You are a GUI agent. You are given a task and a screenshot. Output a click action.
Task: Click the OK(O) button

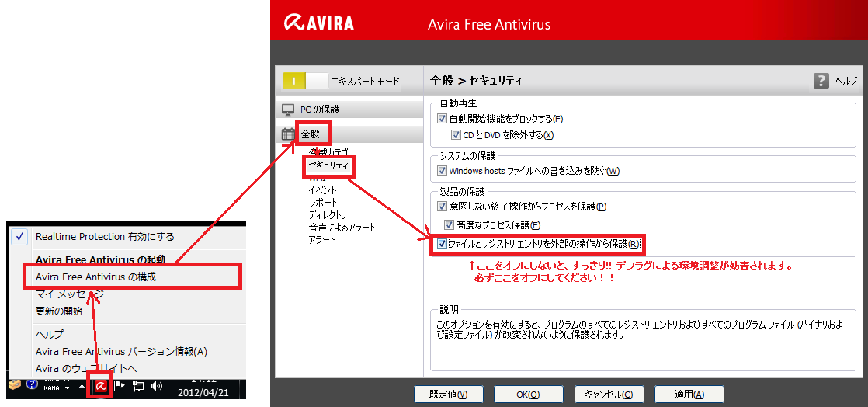coord(528,395)
